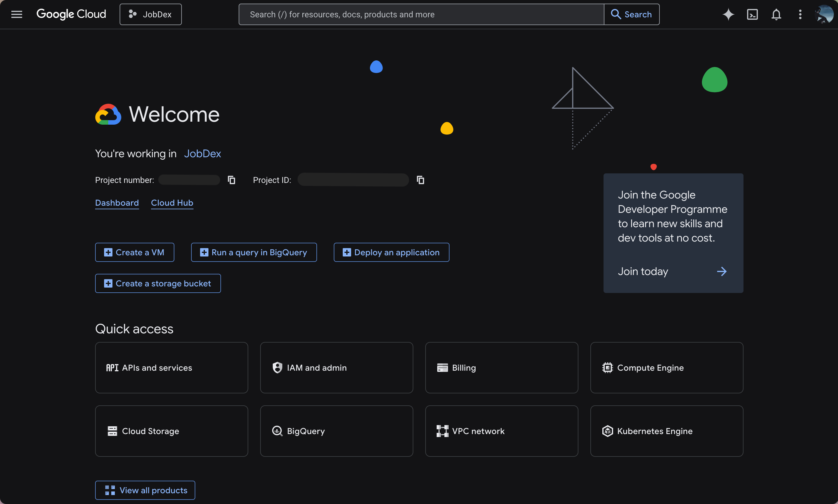The height and width of the screenshot is (504, 838).
Task: Copy the project ID
Action: (x=420, y=180)
